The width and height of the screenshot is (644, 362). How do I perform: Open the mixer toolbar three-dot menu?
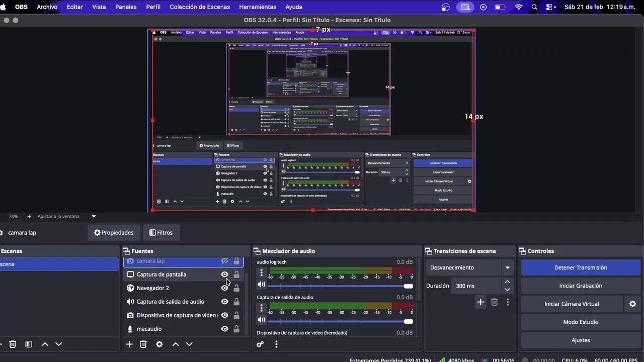(x=276, y=344)
